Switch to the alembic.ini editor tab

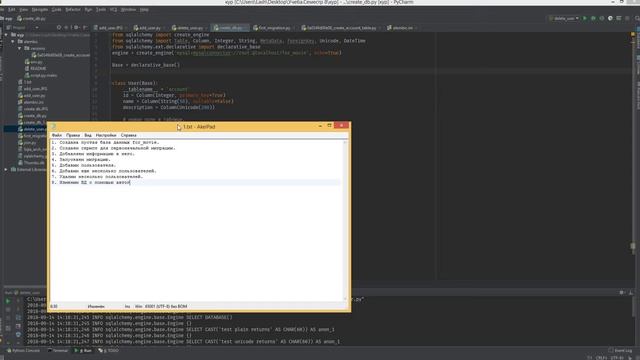pyautogui.click(x=402, y=28)
